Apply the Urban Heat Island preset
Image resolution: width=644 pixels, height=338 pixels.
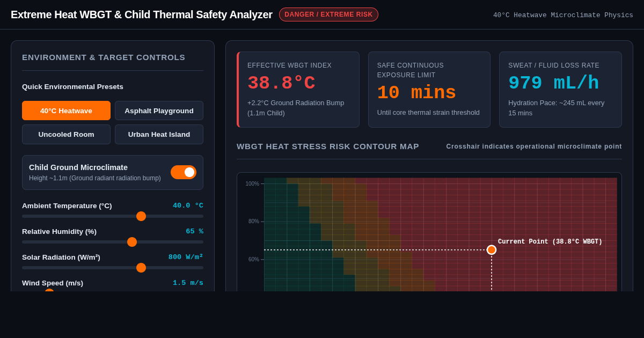[x=159, y=134]
